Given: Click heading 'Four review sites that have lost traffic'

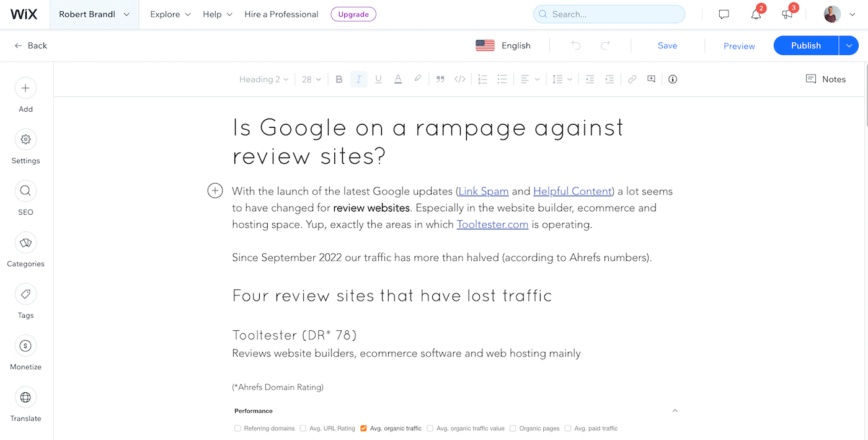Looking at the screenshot, I should tap(392, 295).
